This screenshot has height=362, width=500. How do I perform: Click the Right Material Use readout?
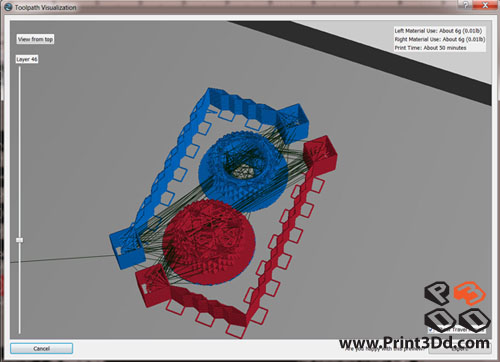click(x=439, y=39)
